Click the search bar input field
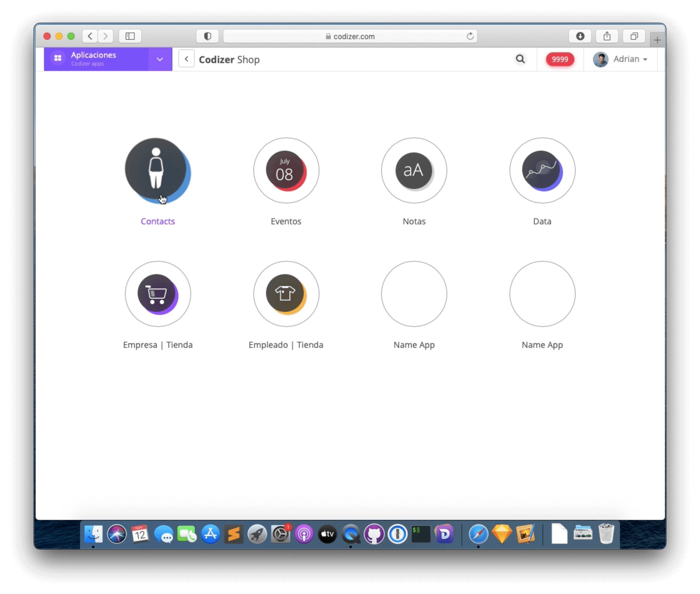 click(520, 59)
